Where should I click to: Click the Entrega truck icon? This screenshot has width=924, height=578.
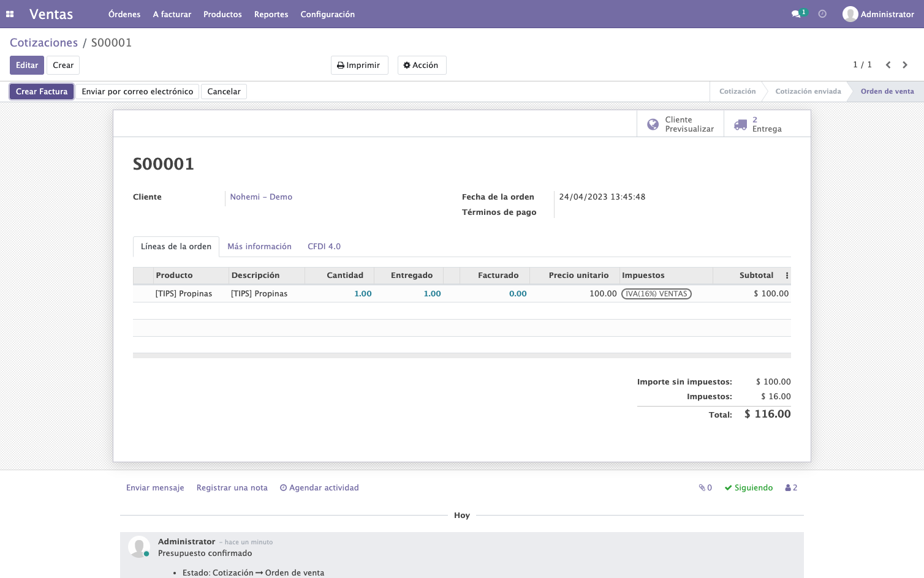tap(740, 124)
